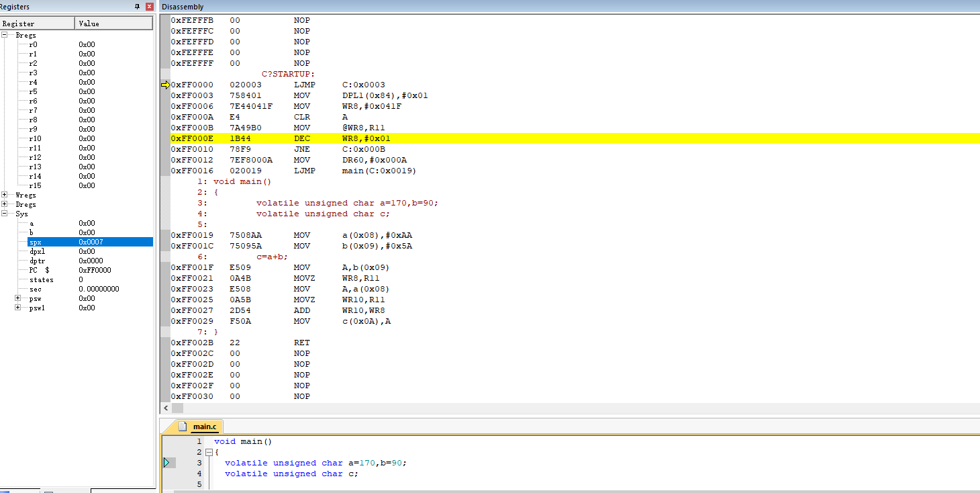Click the disassembly left scroll arrow

(x=165, y=408)
